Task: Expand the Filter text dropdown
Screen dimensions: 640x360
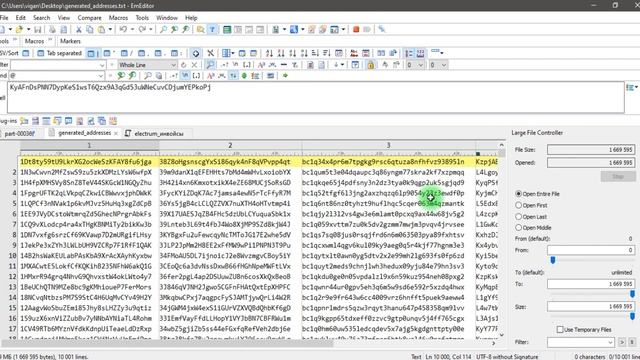Action: pos(102,65)
